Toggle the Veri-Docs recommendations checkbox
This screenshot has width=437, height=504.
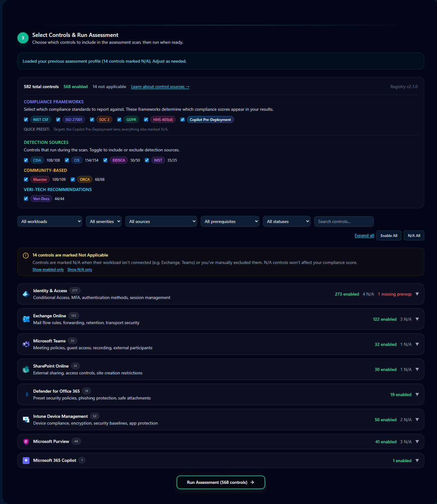(x=26, y=198)
